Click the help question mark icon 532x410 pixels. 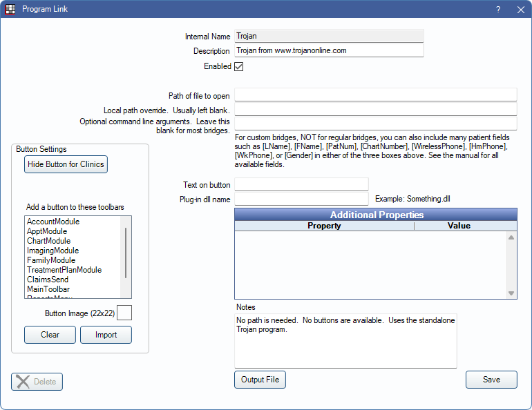point(498,10)
